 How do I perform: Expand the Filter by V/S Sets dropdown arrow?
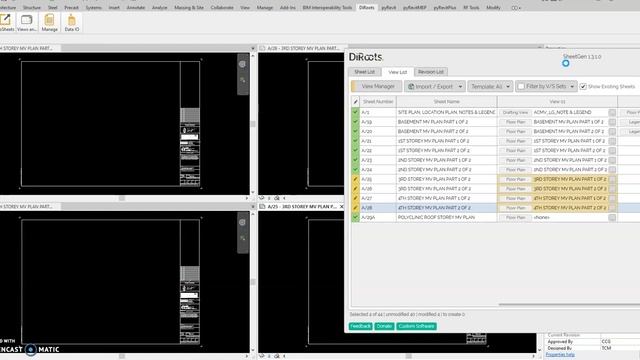tap(572, 87)
